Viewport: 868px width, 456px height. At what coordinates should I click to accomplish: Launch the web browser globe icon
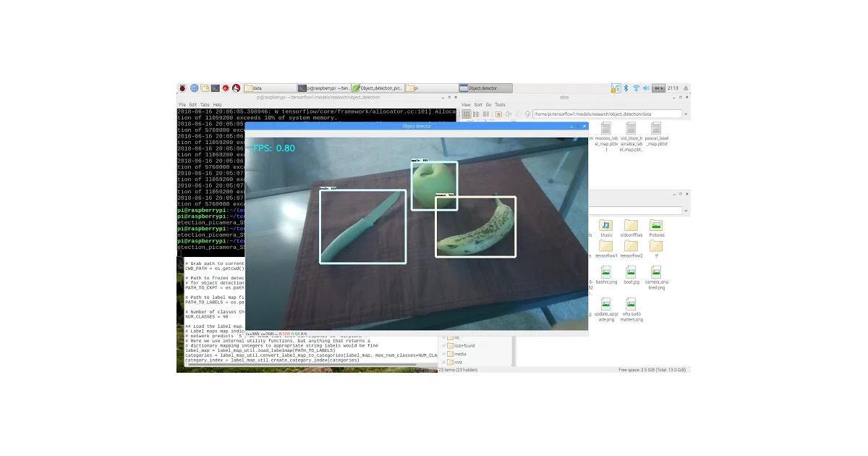pos(194,88)
